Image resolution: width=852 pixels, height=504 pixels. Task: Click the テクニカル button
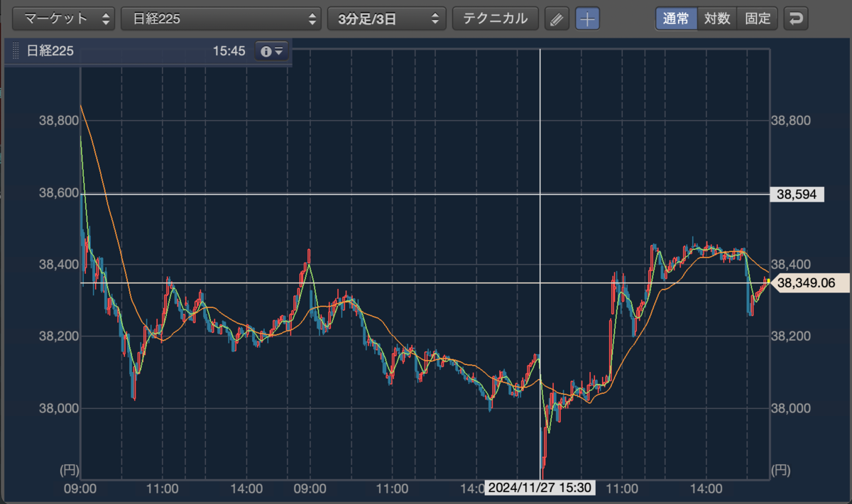click(496, 18)
